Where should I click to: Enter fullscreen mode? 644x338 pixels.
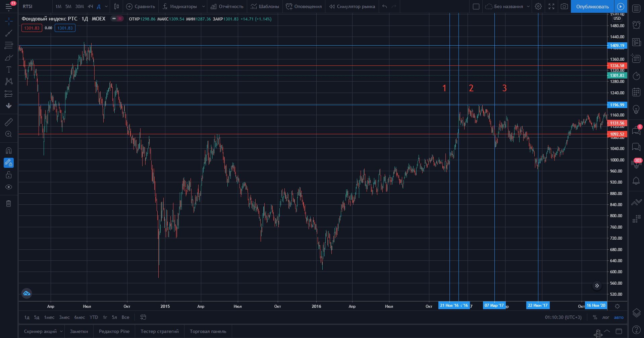[x=551, y=6]
